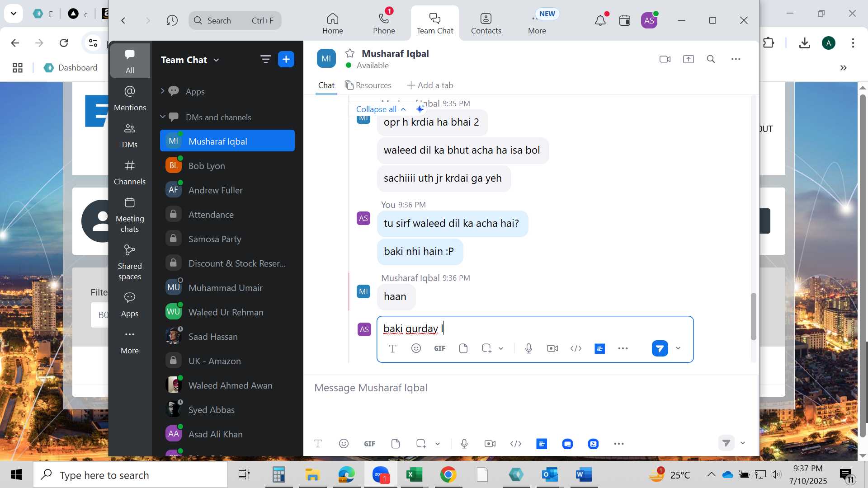Open Meeting chats in the sidebar
Viewport: 868px width, 488px height.
pos(130,215)
